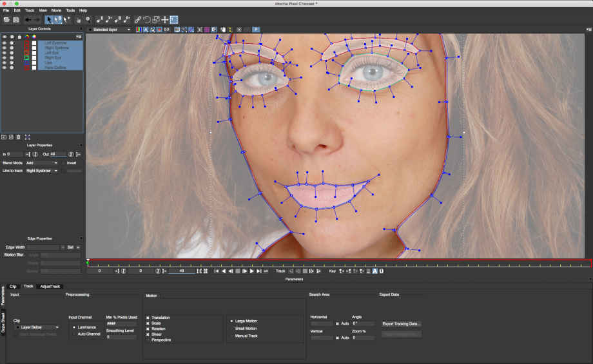Toggle the RGB channels view icon

pyautogui.click(x=139, y=30)
